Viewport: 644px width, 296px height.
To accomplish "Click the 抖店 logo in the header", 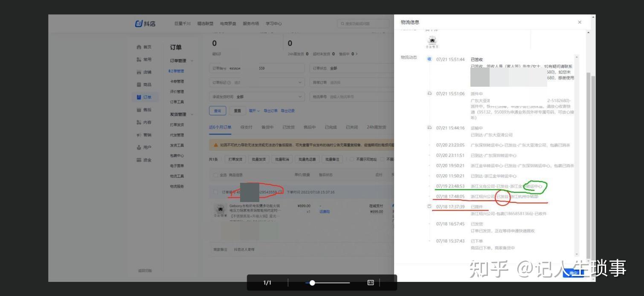I will coord(145,23).
